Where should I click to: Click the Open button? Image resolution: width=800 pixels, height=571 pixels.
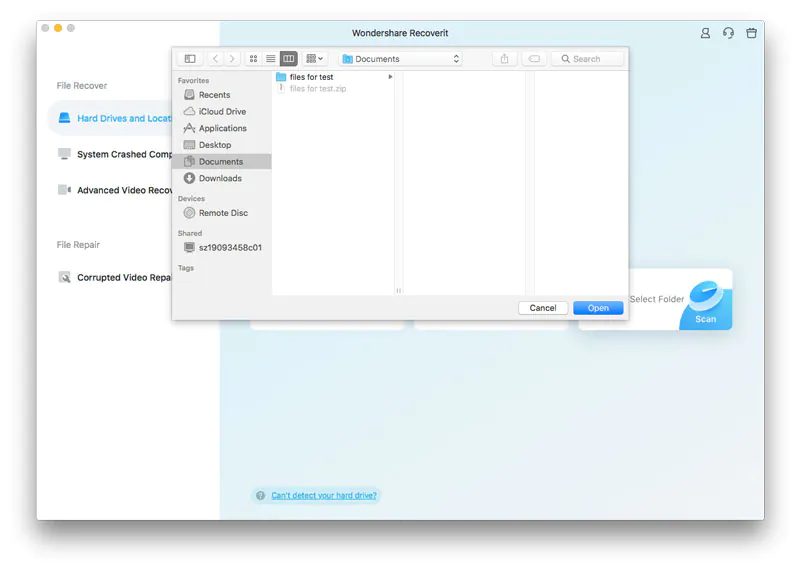(598, 308)
